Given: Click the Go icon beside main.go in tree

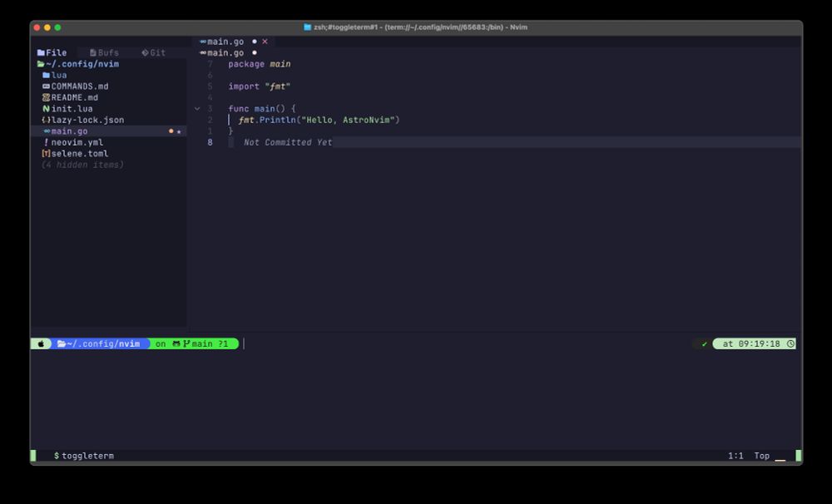Looking at the screenshot, I should coord(47,131).
